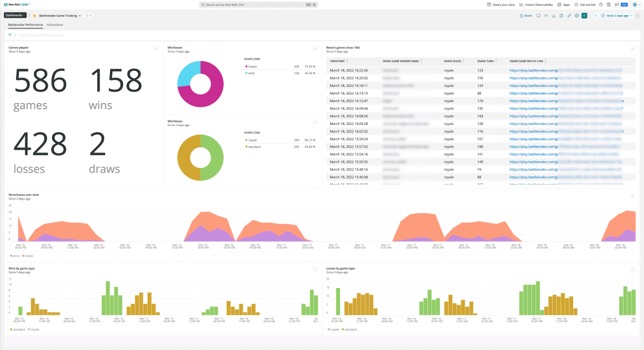
Task: Click the wins color swatch in over-time legend
Action: 11,256
